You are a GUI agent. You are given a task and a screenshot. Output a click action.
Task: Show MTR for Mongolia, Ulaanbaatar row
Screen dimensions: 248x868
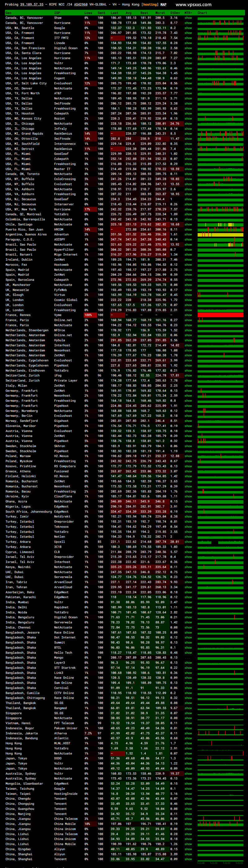tap(188, 784)
